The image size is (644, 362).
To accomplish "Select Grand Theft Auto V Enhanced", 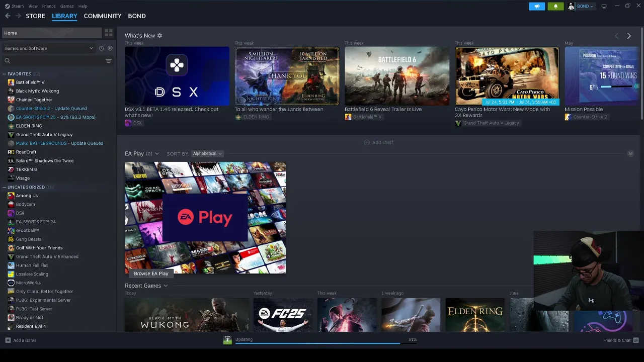I will (47, 256).
